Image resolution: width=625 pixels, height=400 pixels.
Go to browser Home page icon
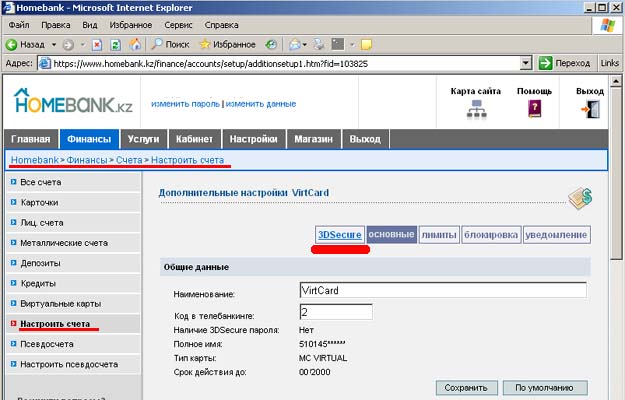[135, 45]
